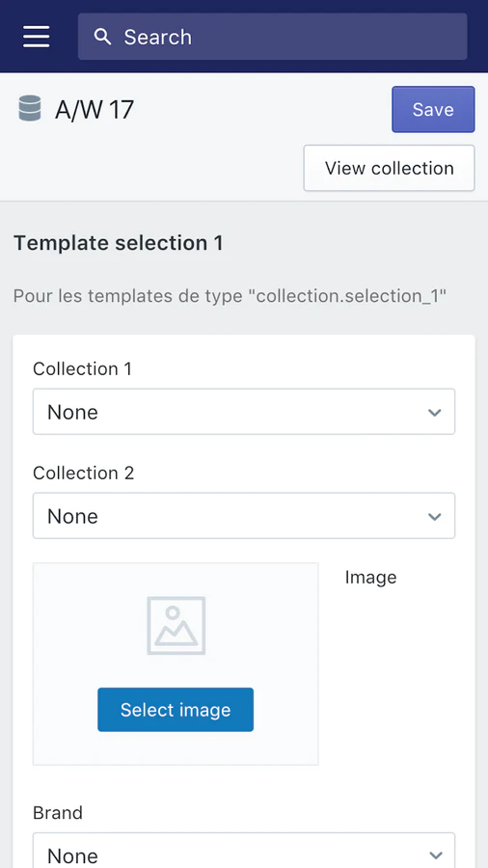488x868 pixels.
Task: Click the magnifying glass search icon
Action: pyautogui.click(x=103, y=37)
